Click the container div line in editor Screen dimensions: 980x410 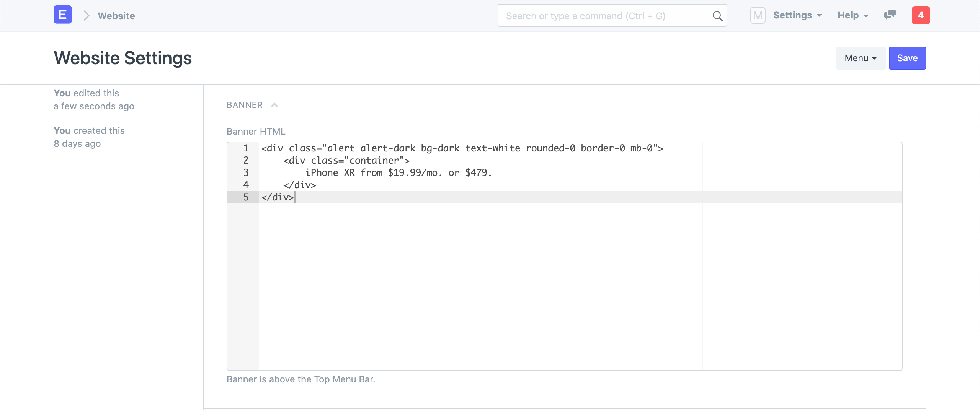click(x=346, y=161)
